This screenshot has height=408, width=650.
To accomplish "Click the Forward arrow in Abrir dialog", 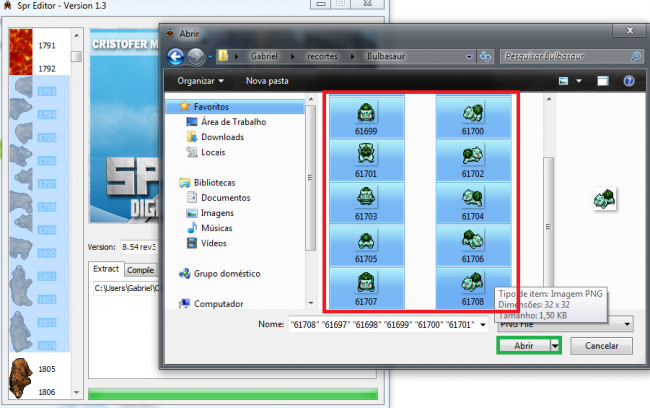I will (196, 56).
